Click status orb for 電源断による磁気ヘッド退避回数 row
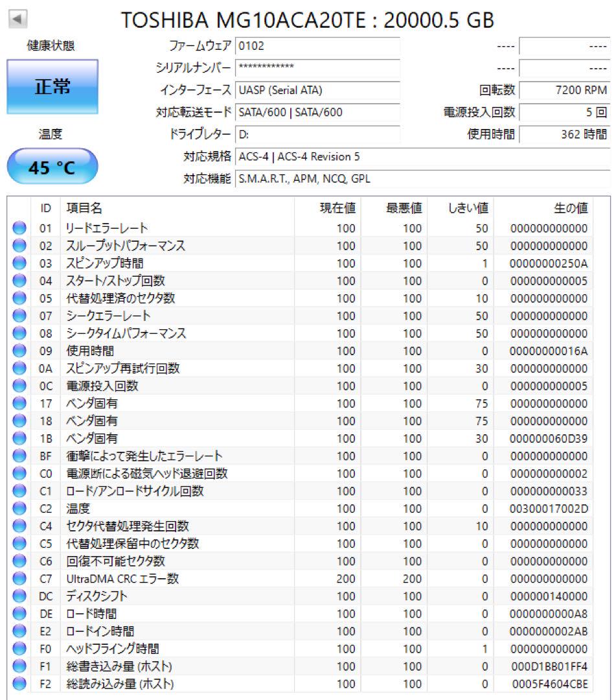 click(x=19, y=473)
